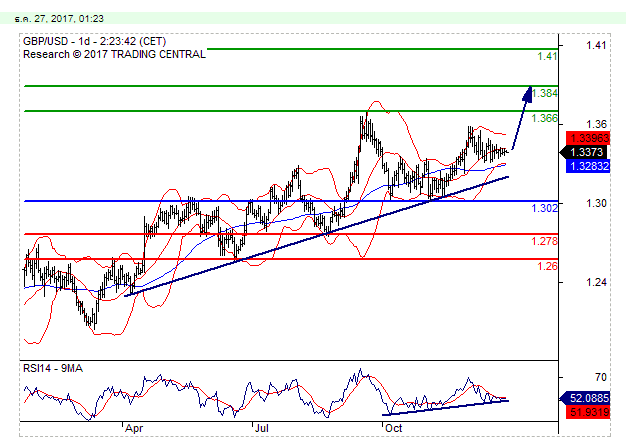Select the Oct marker on time axis
626x448 pixels.
point(393,427)
